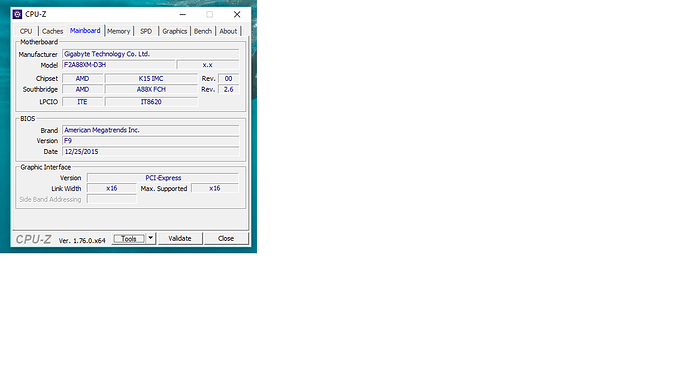Open the Caches tab

pos(52,31)
